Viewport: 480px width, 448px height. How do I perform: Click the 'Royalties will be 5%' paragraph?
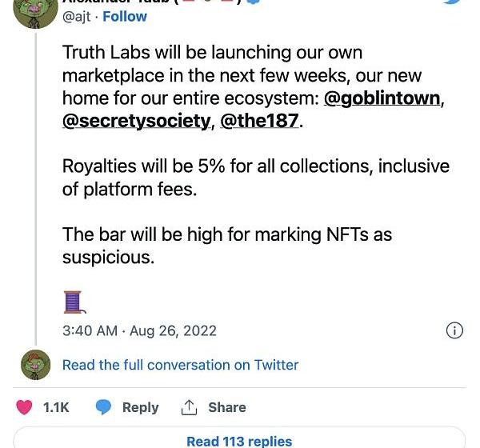[255, 178]
